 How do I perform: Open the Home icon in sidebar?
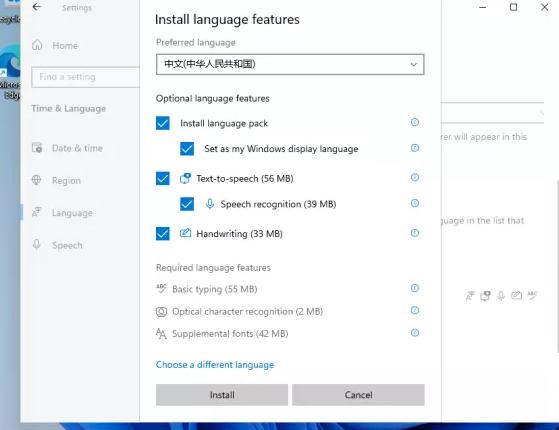[x=37, y=45]
